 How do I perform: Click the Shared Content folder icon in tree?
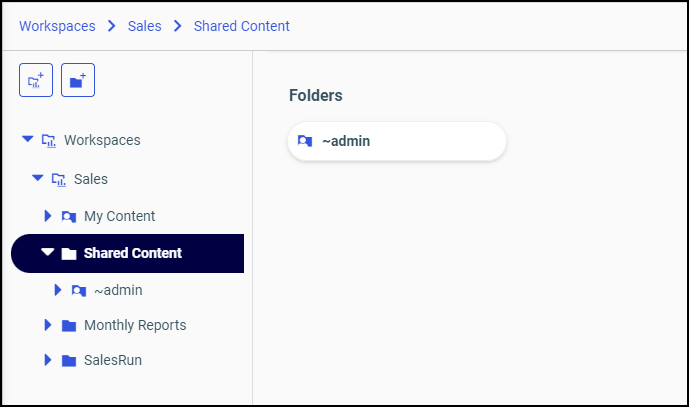69,254
